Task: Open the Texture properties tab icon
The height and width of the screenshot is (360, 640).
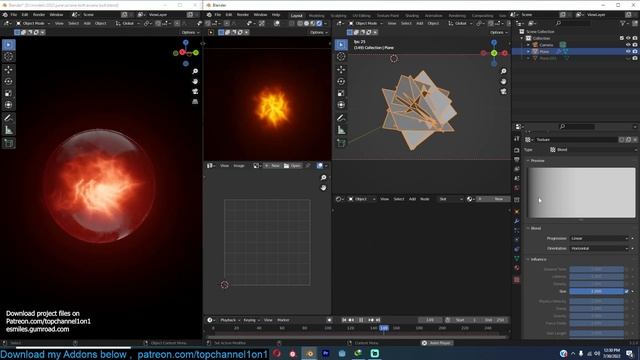Action: [517, 280]
